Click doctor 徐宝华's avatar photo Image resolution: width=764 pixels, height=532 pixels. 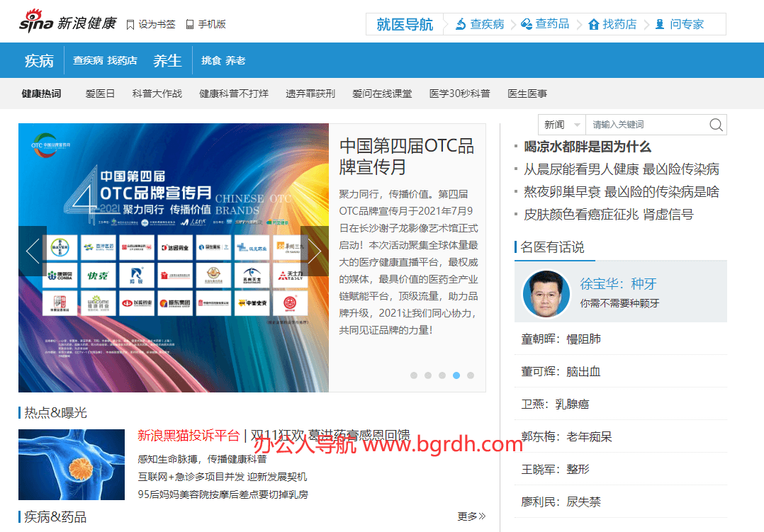point(546,293)
